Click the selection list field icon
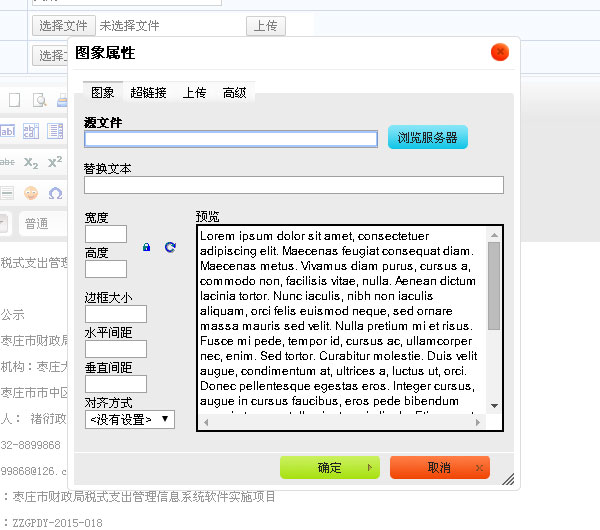 [x=55, y=131]
